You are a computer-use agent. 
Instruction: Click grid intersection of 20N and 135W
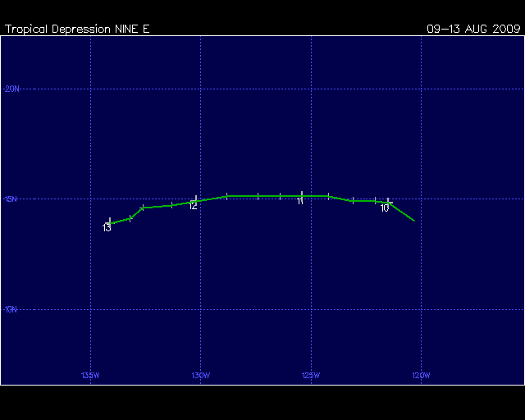(90, 89)
